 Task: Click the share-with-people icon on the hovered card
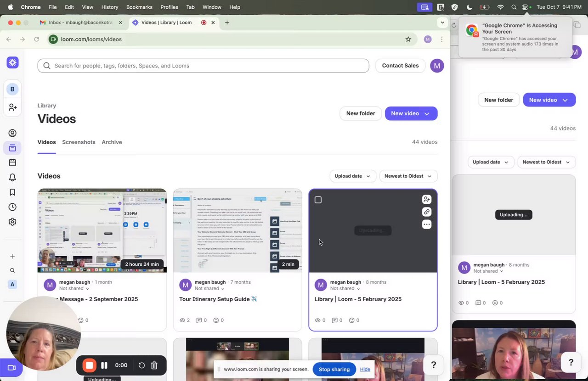pyautogui.click(x=427, y=199)
